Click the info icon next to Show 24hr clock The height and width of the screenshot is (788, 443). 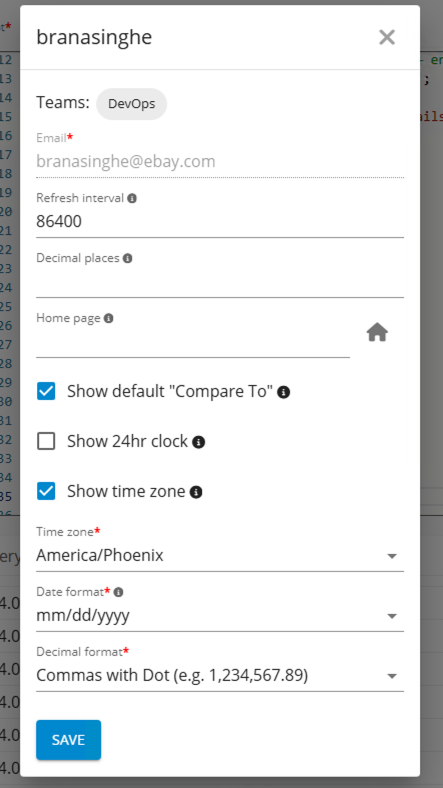coord(199,442)
